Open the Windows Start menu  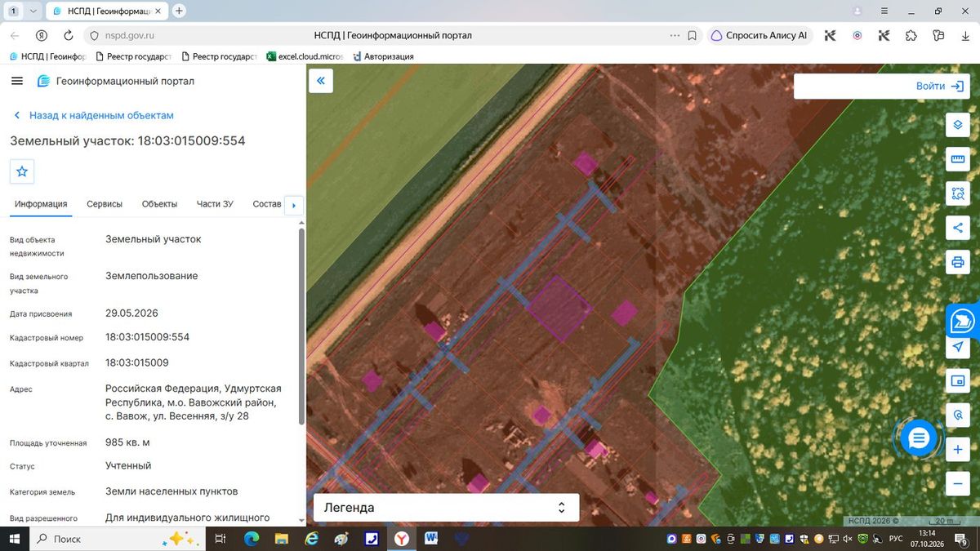tap(14, 539)
